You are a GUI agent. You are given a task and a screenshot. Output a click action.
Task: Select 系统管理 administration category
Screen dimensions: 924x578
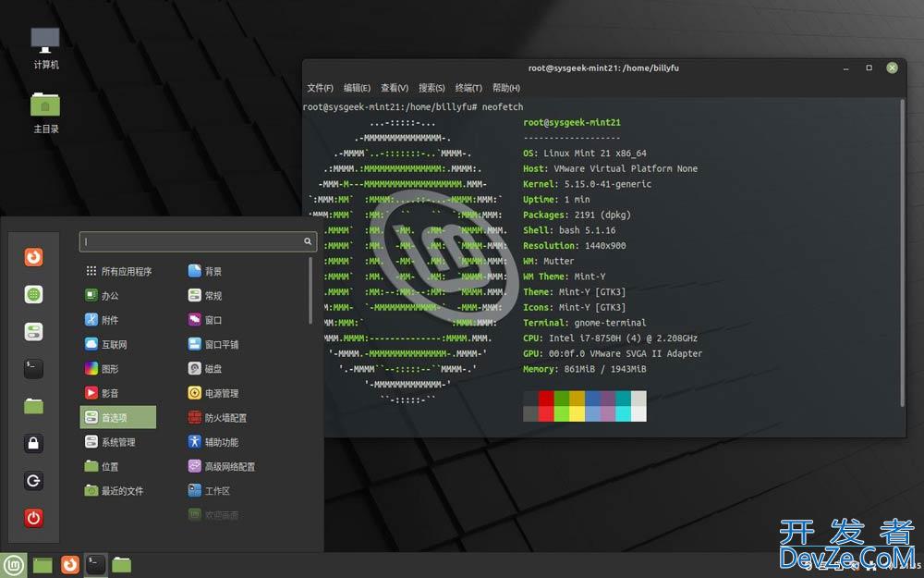click(110, 442)
